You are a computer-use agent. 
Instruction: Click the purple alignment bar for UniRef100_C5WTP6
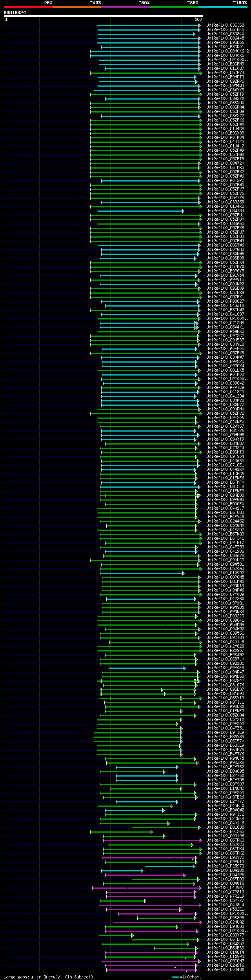145,875
